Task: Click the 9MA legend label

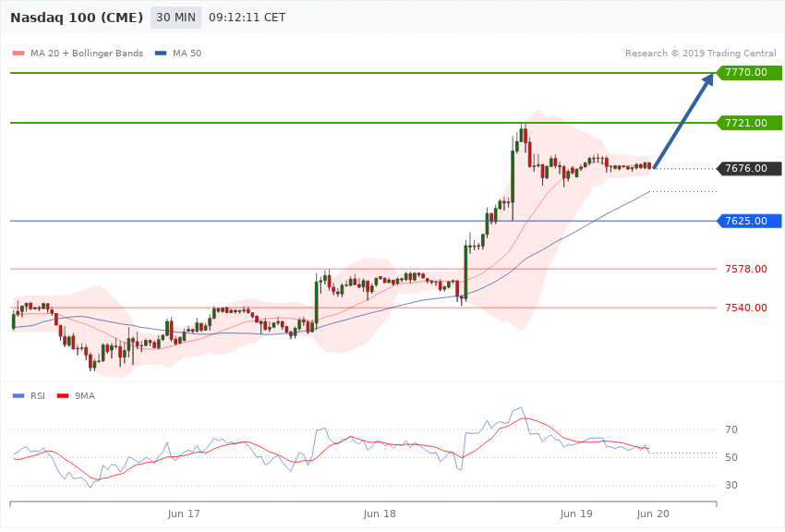Action: click(x=85, y=396)
